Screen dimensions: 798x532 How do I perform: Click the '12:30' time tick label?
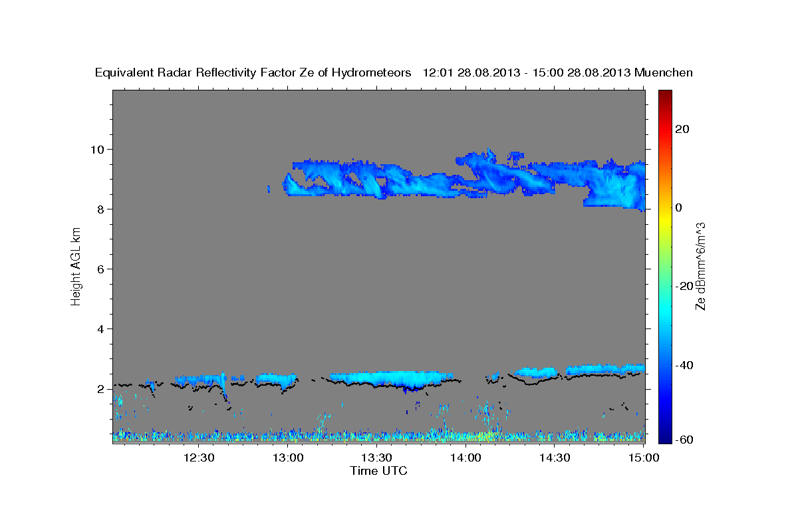pos(198,458)
